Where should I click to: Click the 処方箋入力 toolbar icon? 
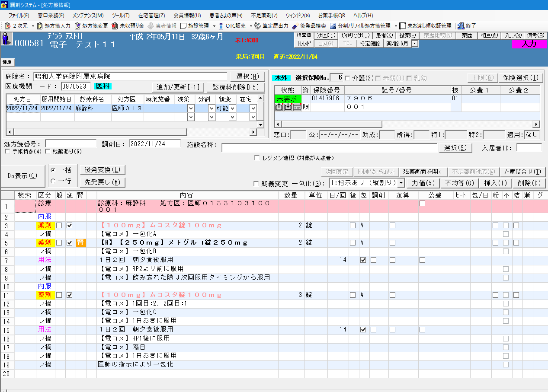(41, 26)
